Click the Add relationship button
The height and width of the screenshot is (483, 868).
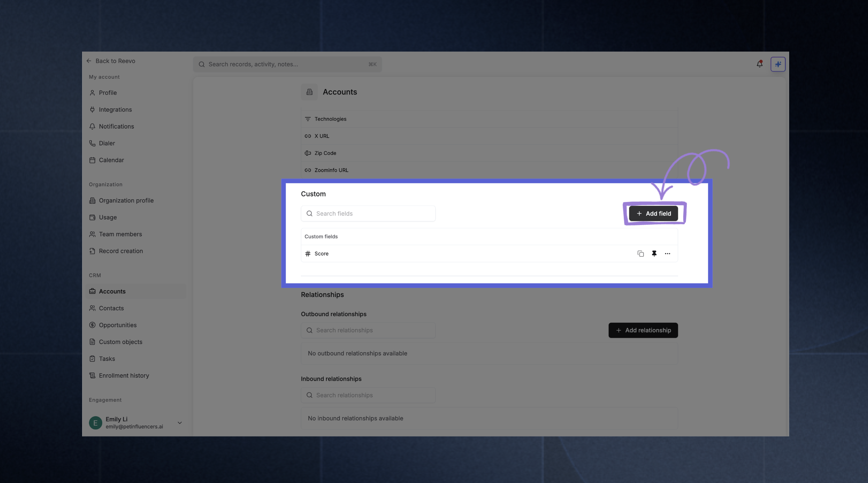[x=643, y=330]
